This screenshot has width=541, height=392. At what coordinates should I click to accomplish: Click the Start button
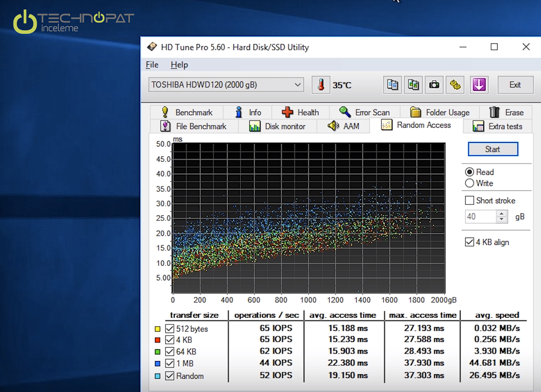(x=493, y=149)
